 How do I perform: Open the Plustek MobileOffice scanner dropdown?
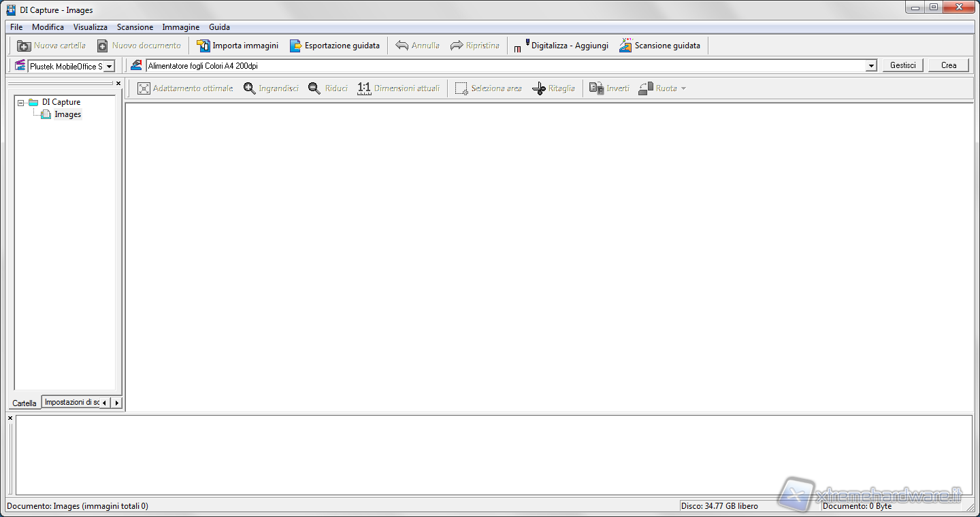coord(109,66)
